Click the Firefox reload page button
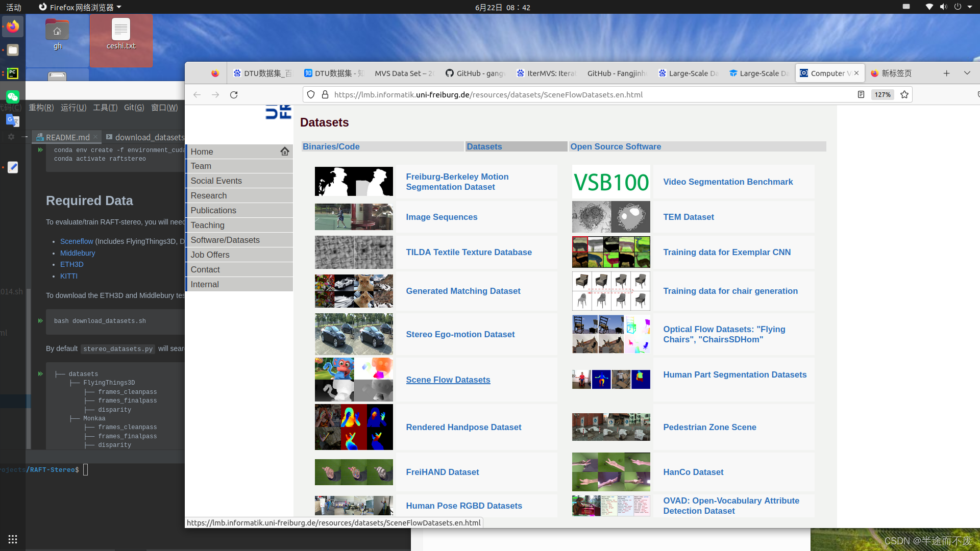The height and width of the screenshot is (551, 980). pyautogui.click(x=234, y=95)
